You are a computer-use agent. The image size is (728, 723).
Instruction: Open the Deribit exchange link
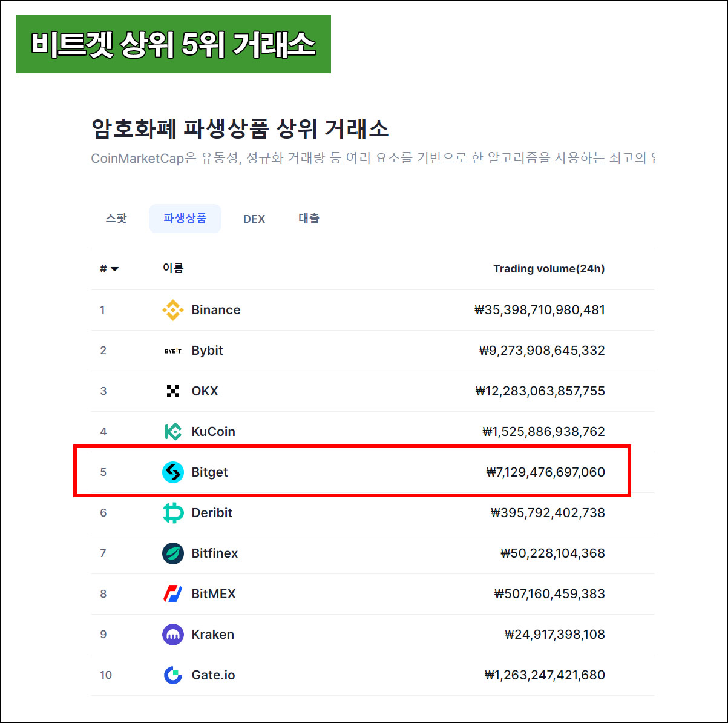pos(212,513)
